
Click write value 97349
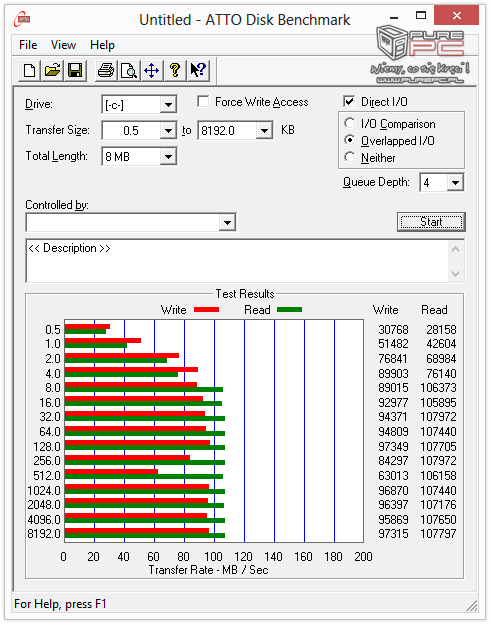point(393,447)
